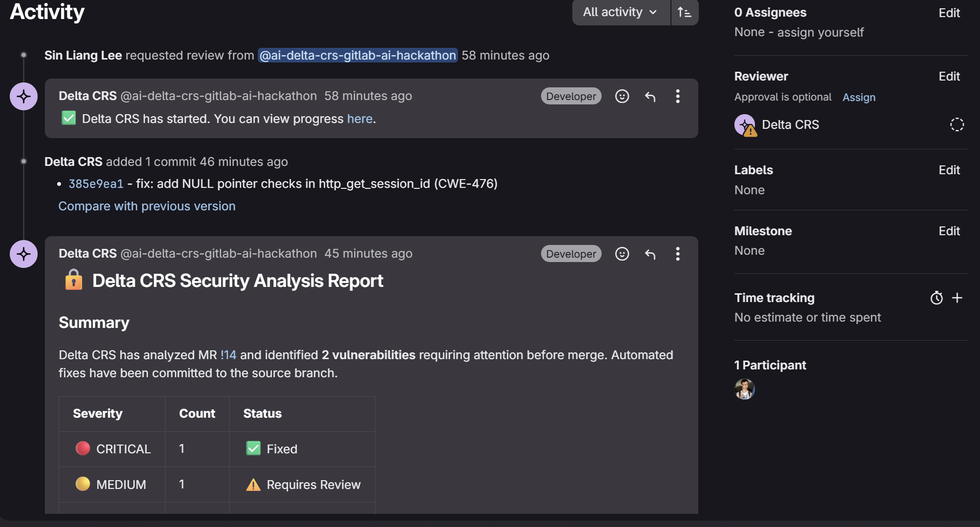This screenshot has width=980, height=527.
Task: Add reaction to Security Analysis Report comment
Action: pyautogui.click(x=622, y=254)
